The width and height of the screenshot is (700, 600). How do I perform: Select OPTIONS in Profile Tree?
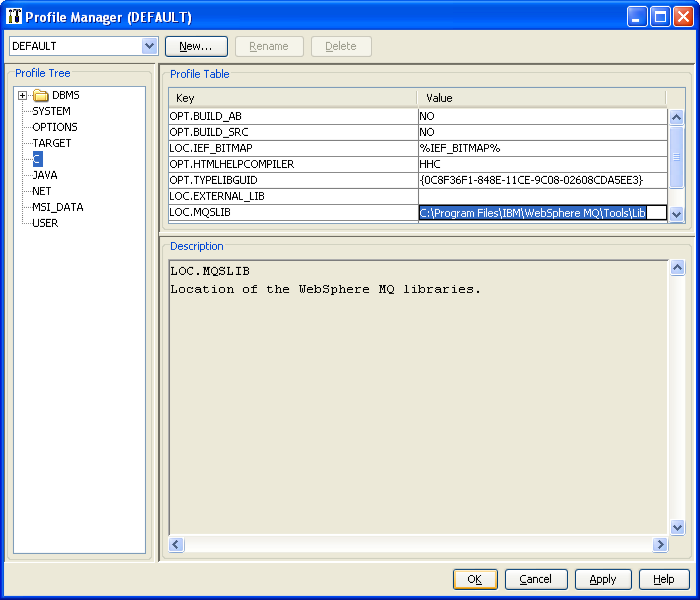tap(54, 127)
